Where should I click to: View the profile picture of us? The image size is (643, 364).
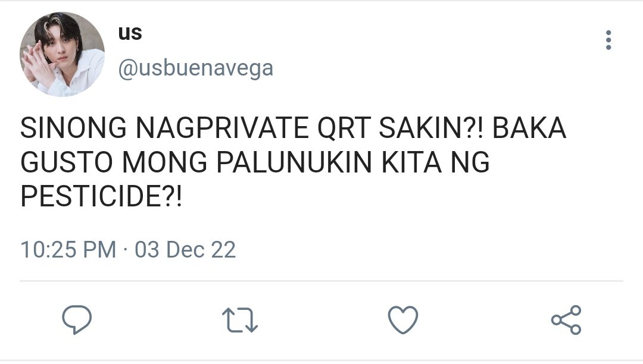62,55
